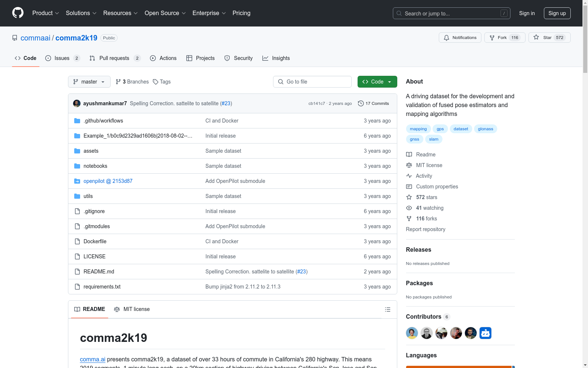The image size is (588, 368).
Task: Open pull request #23 link in commit bar
Action: point(226,103)
